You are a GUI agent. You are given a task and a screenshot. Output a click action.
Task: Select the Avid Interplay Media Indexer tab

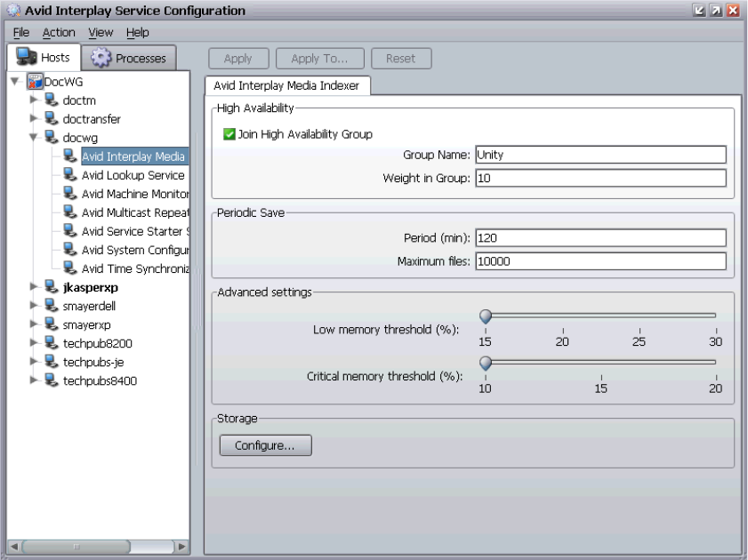click(286, 85)
